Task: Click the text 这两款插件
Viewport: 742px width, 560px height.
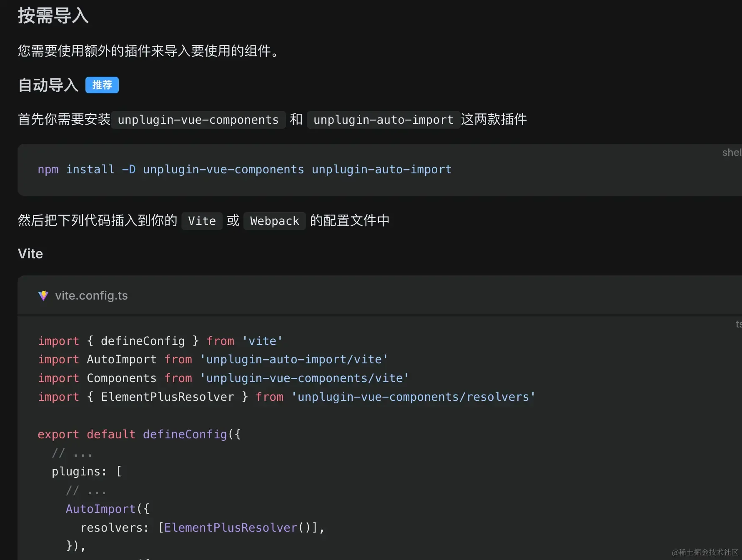Action: point(494,120)
